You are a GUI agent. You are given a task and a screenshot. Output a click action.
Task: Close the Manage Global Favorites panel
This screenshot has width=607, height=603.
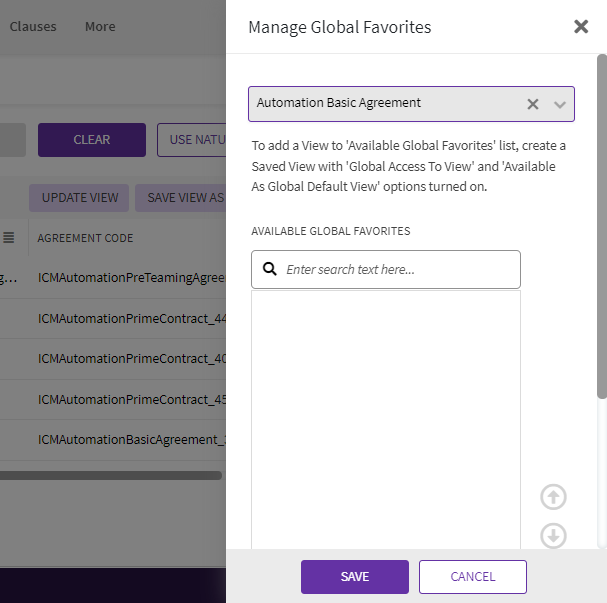581,27
